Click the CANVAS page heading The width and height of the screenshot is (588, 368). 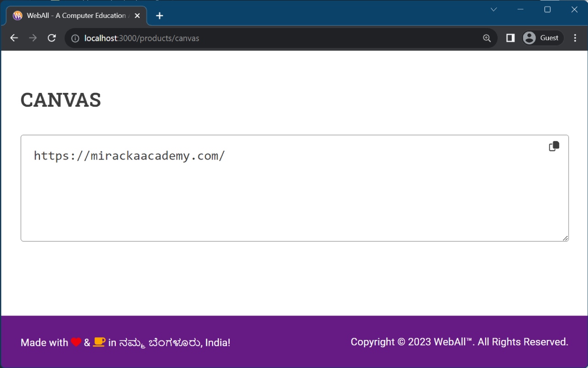point(61,100)
